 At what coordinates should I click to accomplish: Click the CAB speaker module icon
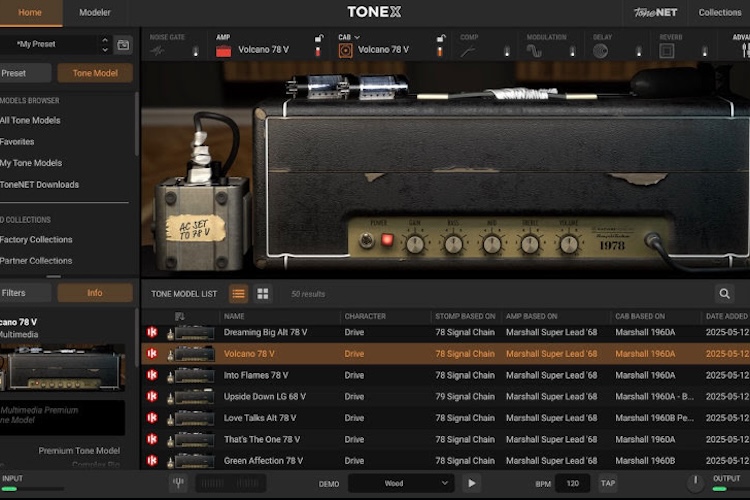click(x=345, y=50)
